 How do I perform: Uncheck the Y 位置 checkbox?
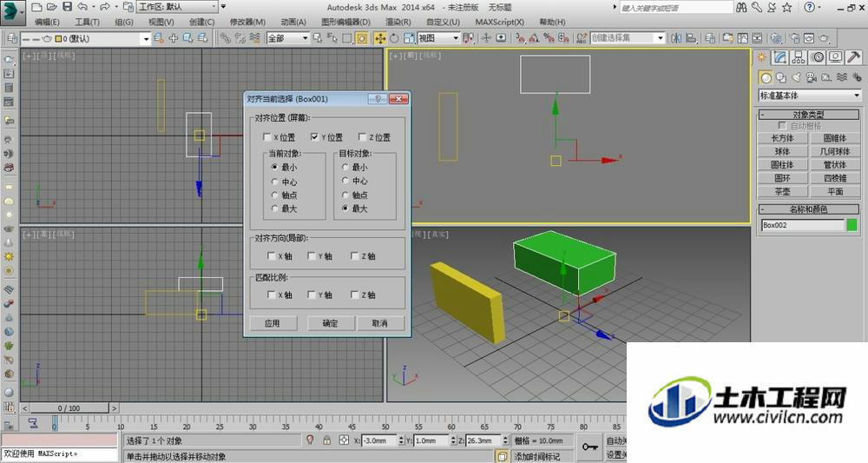(314, 136)
